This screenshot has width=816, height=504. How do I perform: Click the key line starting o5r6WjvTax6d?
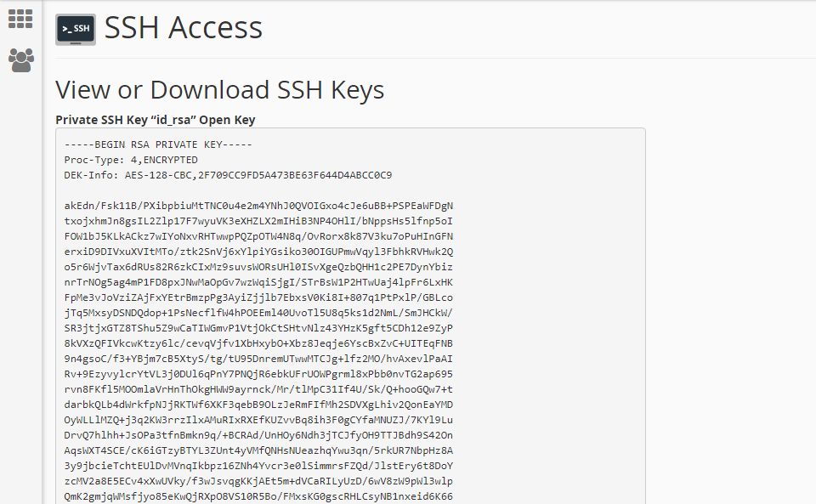[258, 267]
